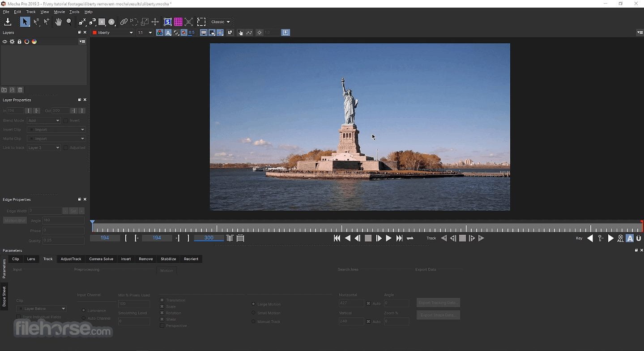Pick the ellipse shape tool
The image size is (644, 351).
tap(112, 22)
